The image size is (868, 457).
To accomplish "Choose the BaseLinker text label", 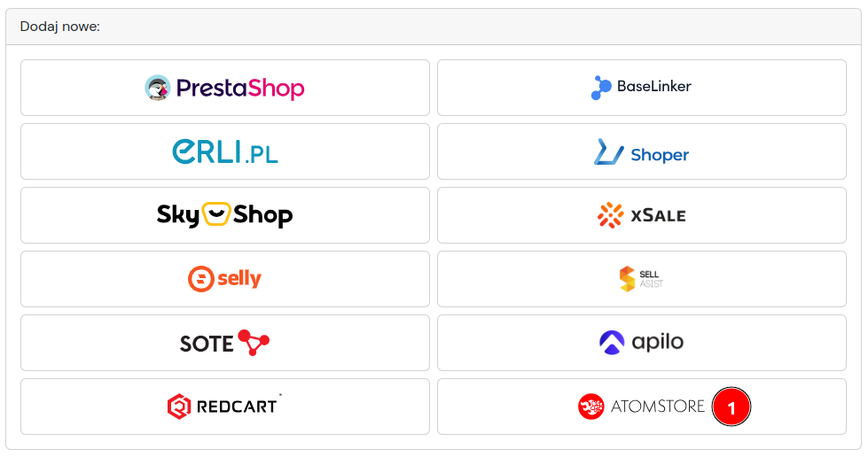I will point(653,86).
